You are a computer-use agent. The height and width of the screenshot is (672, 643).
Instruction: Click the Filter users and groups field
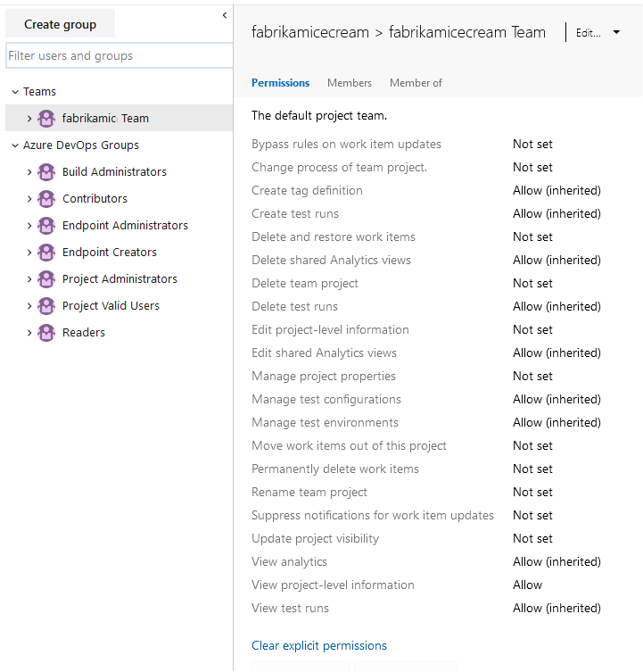click(120, 55)
